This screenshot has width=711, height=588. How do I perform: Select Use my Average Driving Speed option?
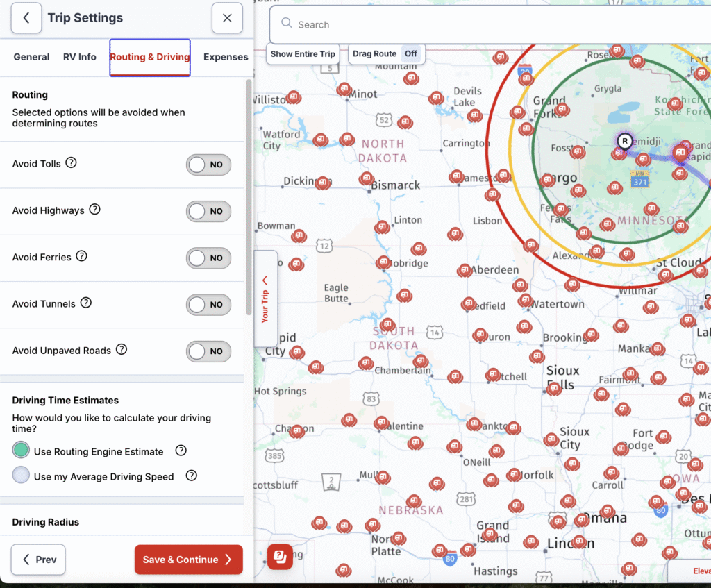point(22,476)
